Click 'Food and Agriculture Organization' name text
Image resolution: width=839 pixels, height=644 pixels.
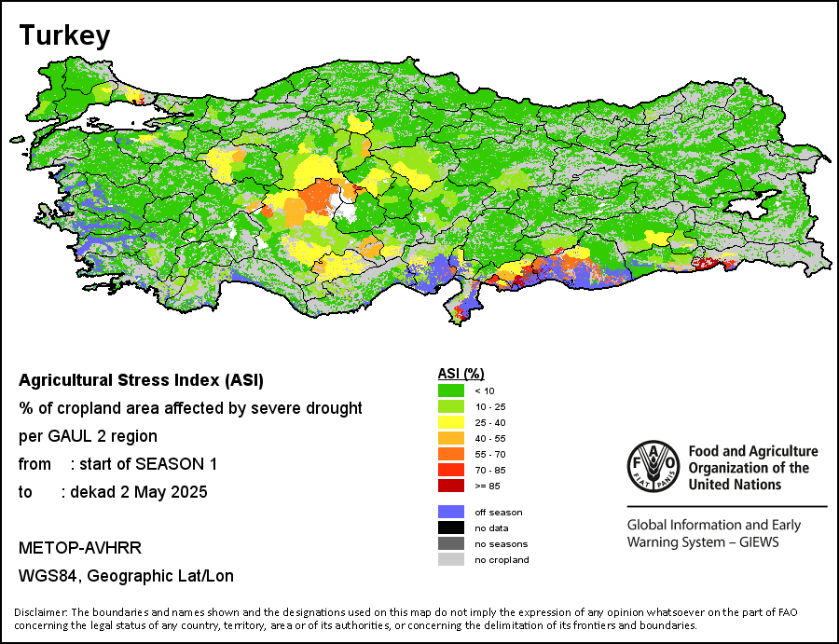[x=753, y=468]
